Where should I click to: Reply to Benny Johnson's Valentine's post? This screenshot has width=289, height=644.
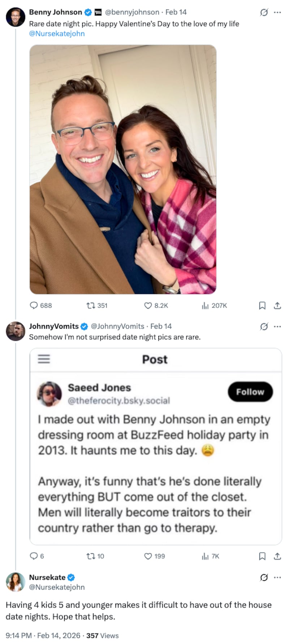coord(34,306)
